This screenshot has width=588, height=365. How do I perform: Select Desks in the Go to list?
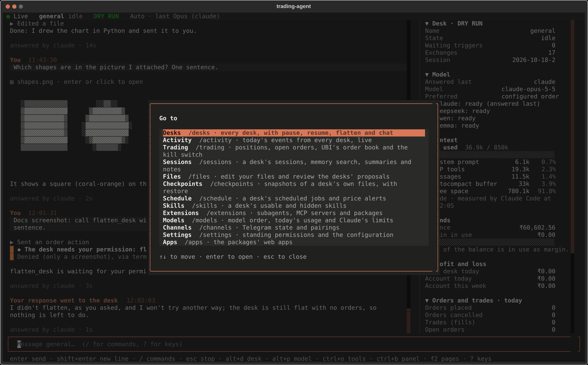[294, 133]
